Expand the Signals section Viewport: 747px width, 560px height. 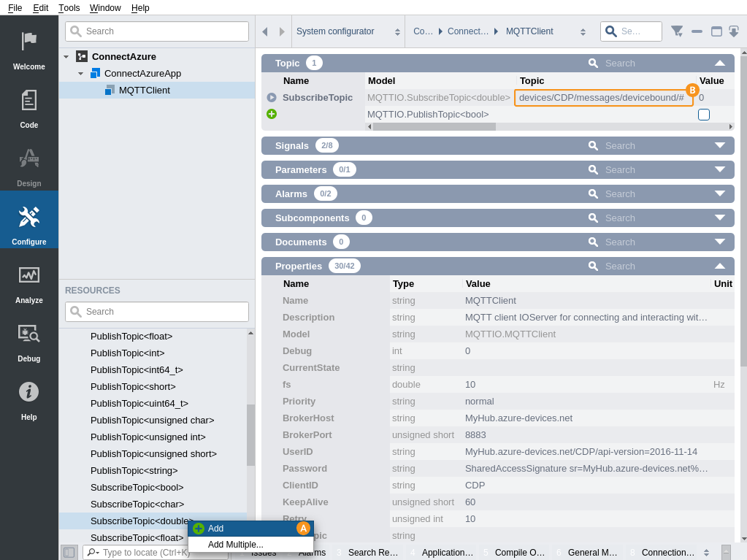[719, 145]
